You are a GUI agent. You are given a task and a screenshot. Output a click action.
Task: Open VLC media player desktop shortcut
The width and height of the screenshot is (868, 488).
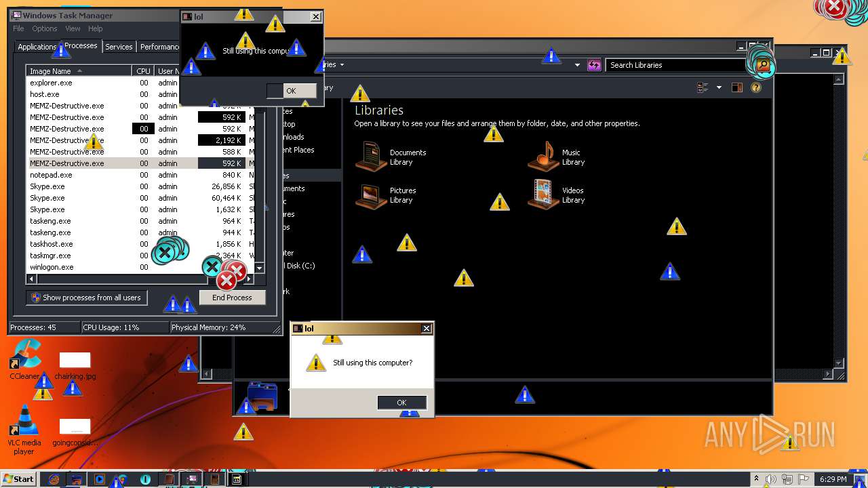(24, 430)
